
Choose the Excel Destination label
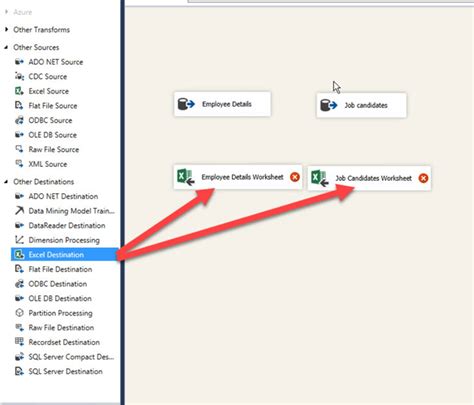point(56,255)
